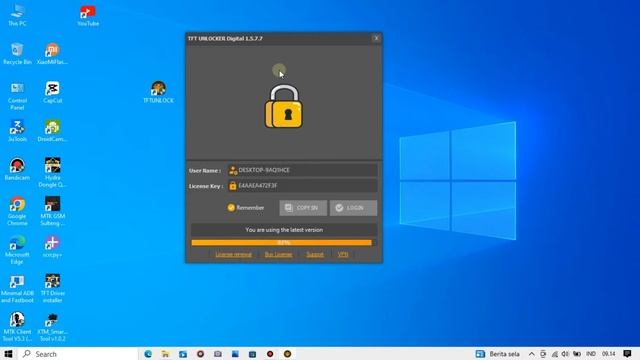Click the lock icon beside License Key
Image resolution: width=640 pixels, height=360 pixels.
point(233,186)
